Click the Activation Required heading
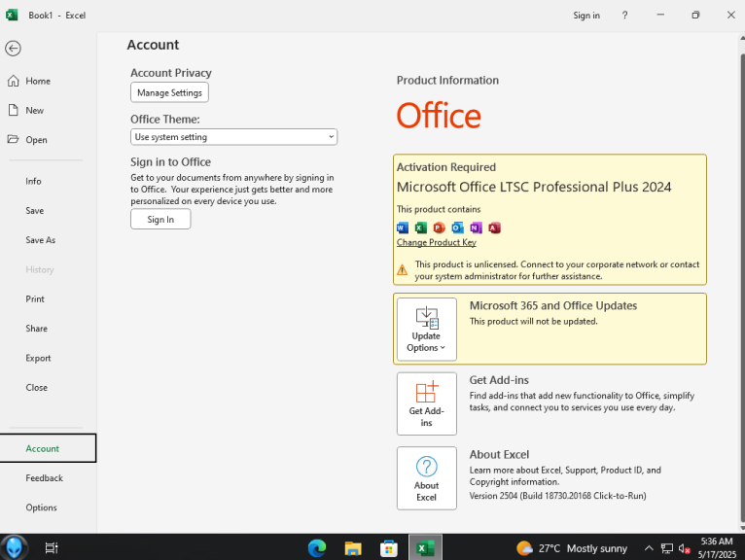 pyautogui.click(x=446, y=167)
